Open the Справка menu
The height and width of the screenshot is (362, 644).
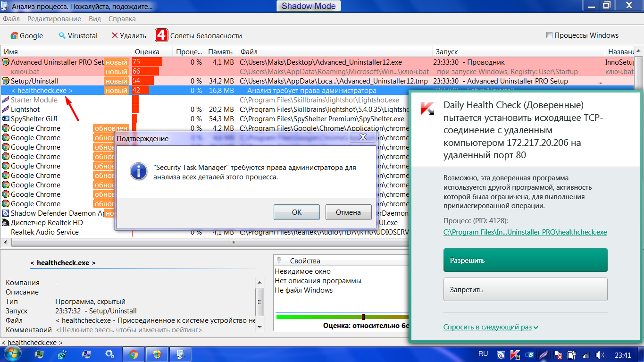click(122, 19)
